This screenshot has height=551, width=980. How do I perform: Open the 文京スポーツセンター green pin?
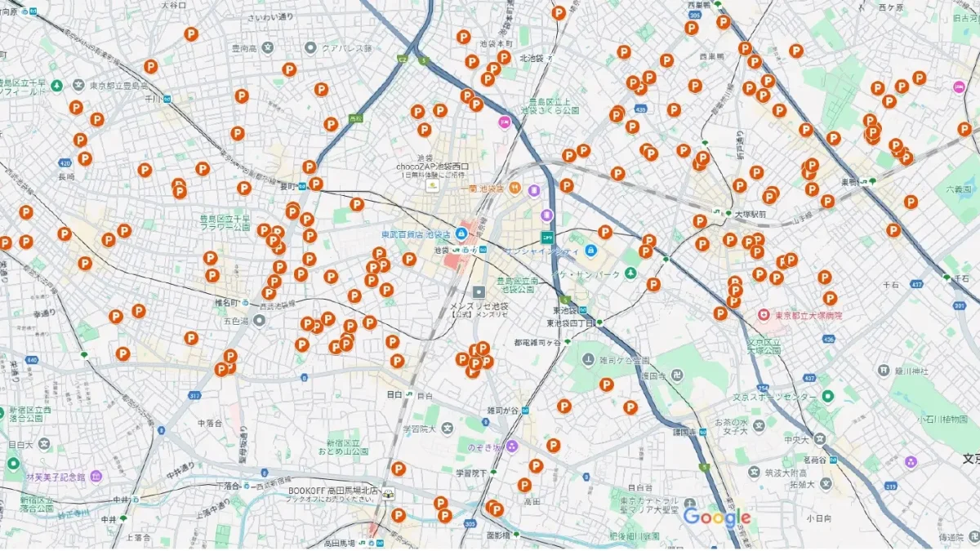point(826,397)
